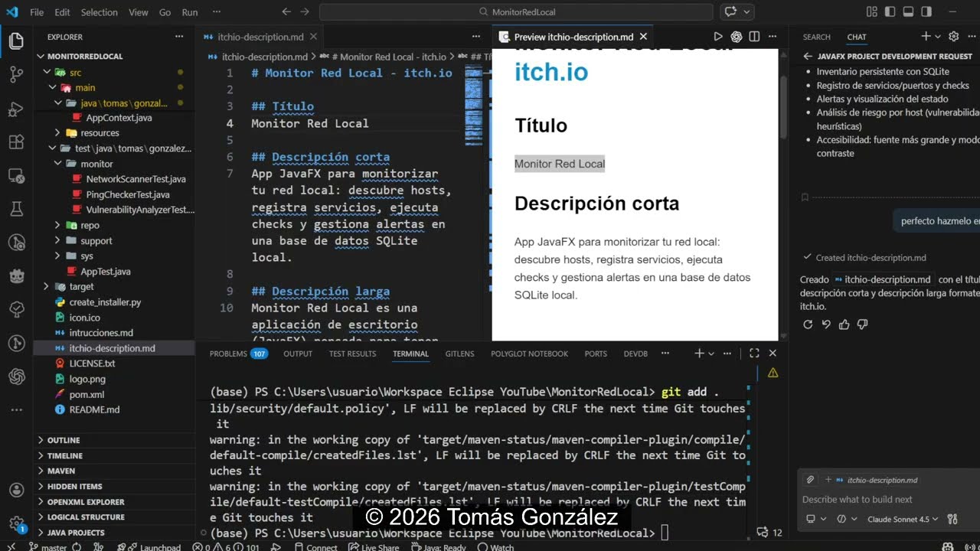The height and width of the screenshot is (551, 980).
Task: Open the Selection menu
Action: click(x=100, y=12)
